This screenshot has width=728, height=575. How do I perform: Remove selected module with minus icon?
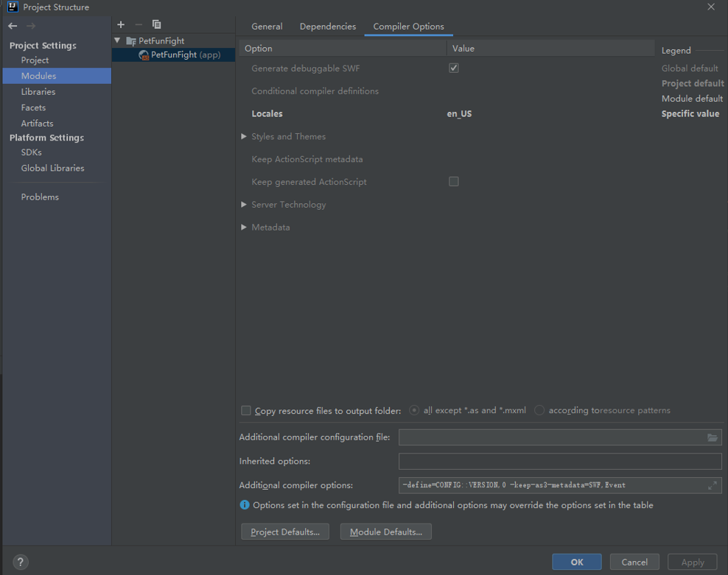click(x=139, y=24)
